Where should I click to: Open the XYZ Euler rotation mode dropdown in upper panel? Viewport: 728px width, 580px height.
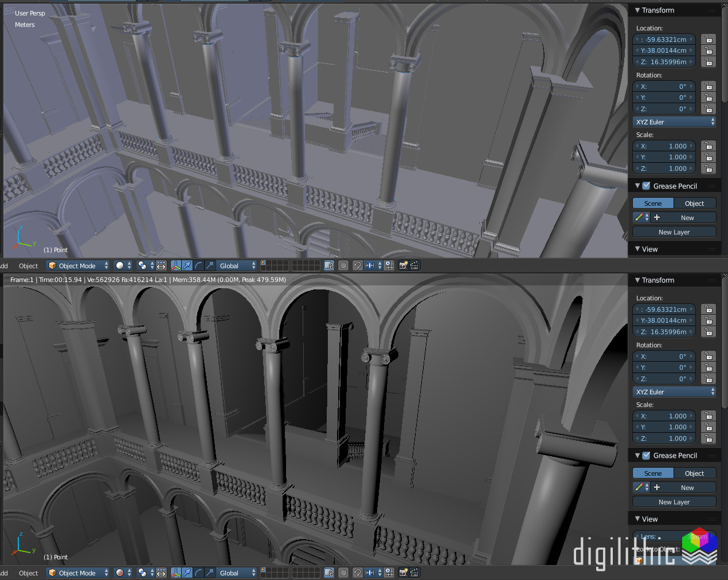[x=674, y=122]
